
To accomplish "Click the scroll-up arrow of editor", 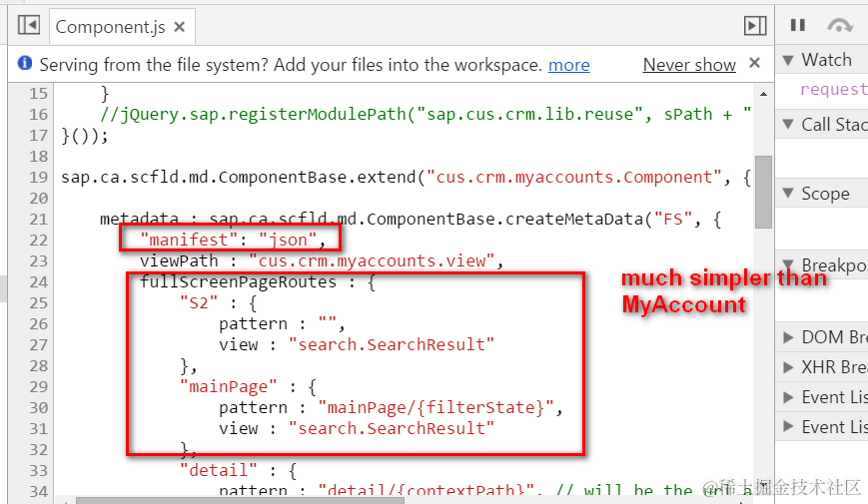I will click(763, 94).
